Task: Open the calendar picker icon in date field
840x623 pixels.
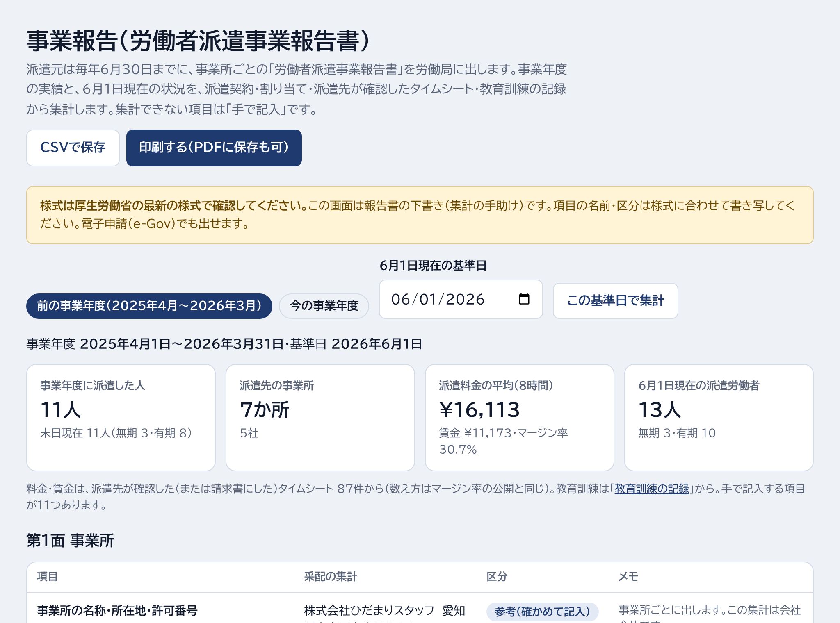Action: [x=524, y=299]
